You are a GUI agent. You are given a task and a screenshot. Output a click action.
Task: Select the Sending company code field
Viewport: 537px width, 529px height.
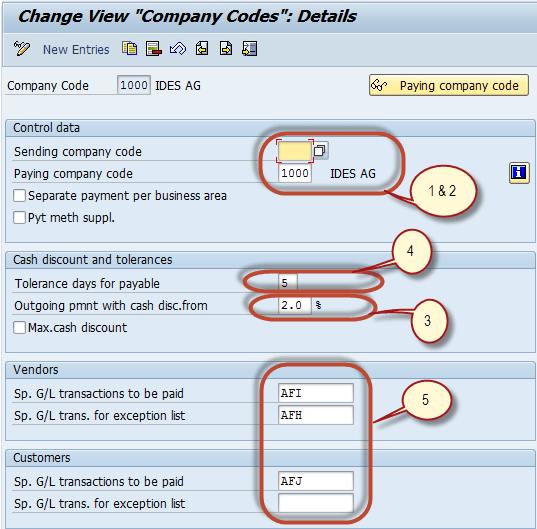tap(295, 151)
